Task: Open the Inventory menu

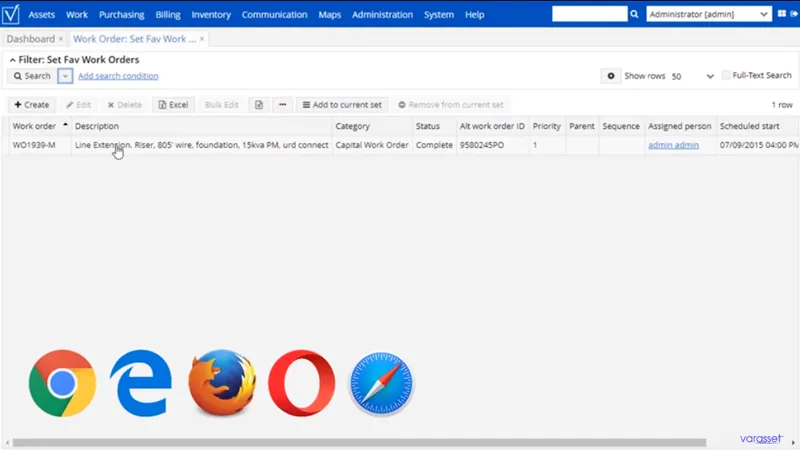Action: 211,15
